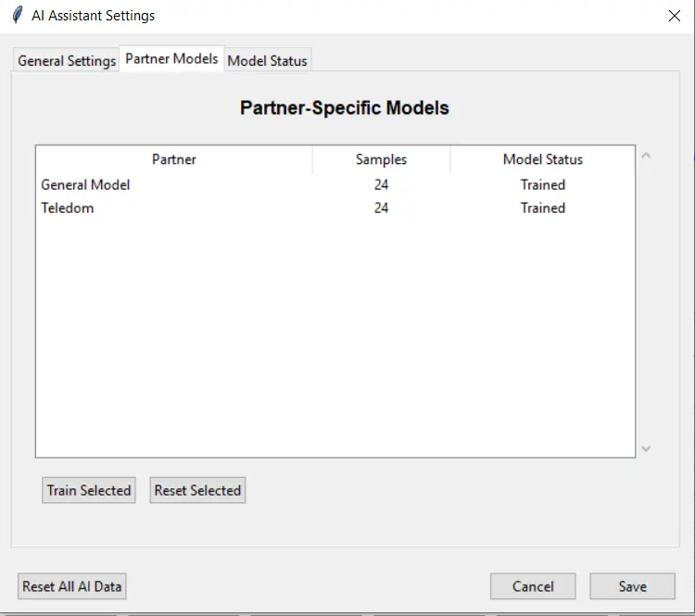Close the AI Assistant Settings window
The width and height of the screenshot is (695, 616).
click(x=675, y=16)
